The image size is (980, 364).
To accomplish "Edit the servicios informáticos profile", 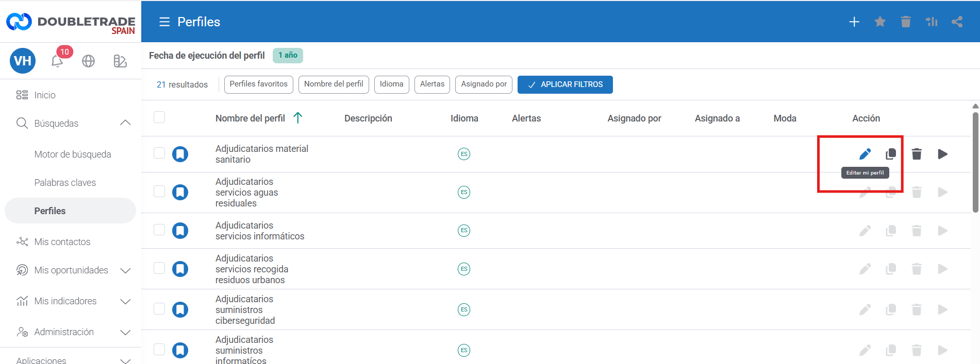I will (x=865, y=231).
